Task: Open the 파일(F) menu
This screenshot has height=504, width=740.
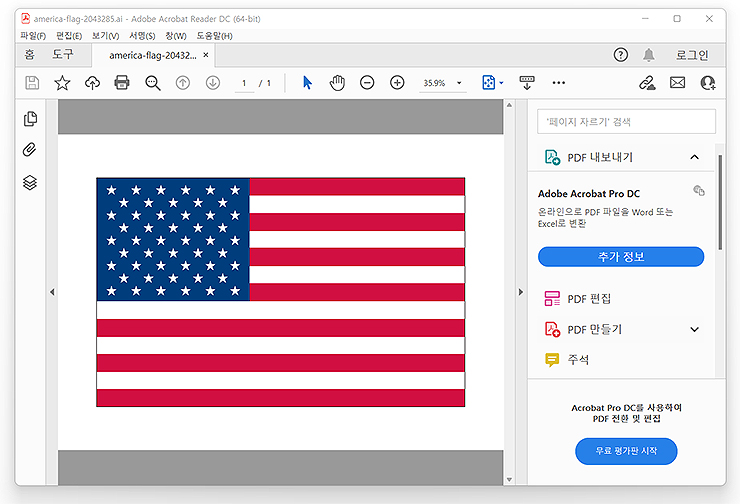Action: point(33,36)
